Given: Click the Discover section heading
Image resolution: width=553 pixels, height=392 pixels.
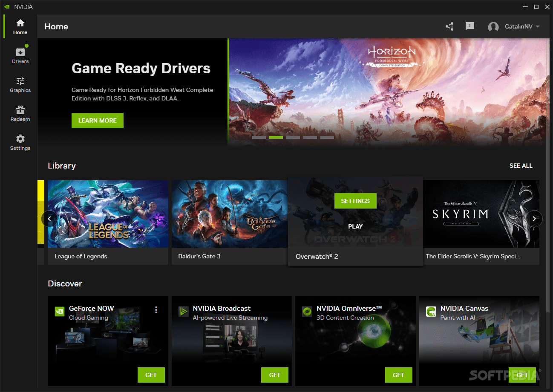Looking at the screenshot, I should coord(65,284).
